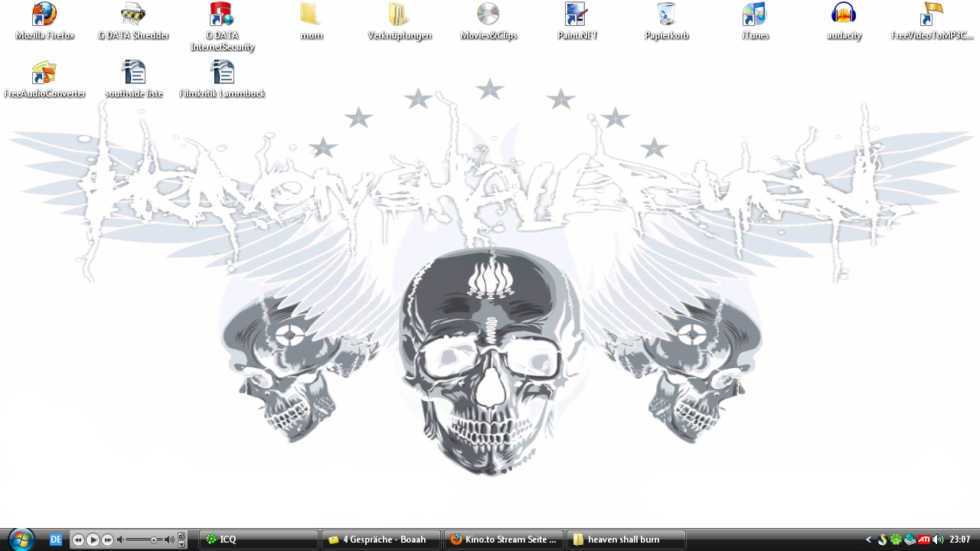Click the green ICQ flower tray icon
This screenshot has height=551, width=980.
[x=896, y=540]
